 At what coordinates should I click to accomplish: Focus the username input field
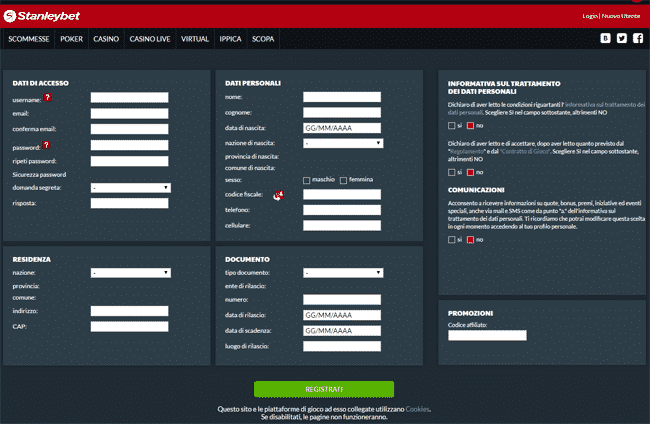click(x=129, y=97)
